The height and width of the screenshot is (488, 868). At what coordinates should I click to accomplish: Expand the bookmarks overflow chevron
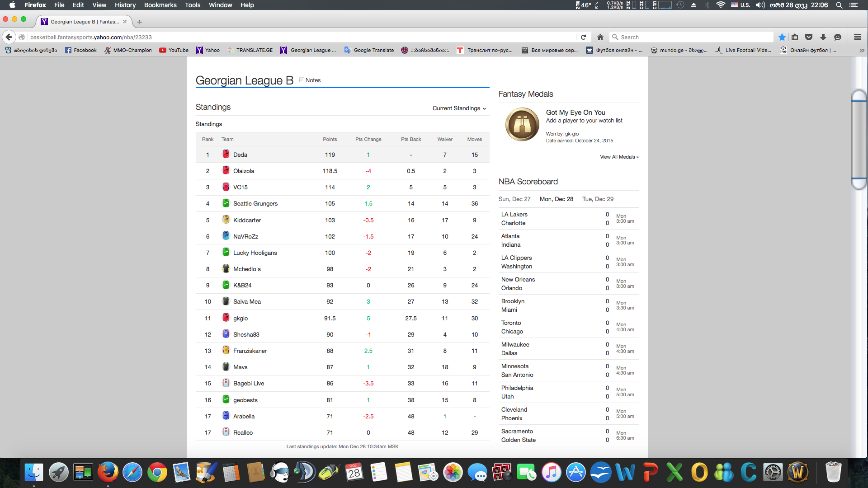point(862,50)
